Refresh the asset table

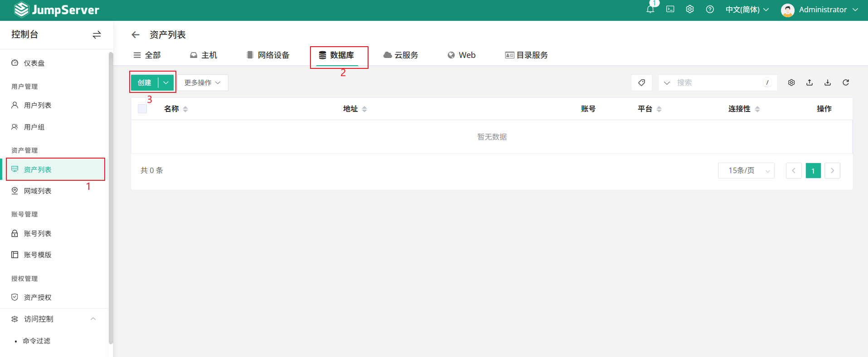(846, 82)
